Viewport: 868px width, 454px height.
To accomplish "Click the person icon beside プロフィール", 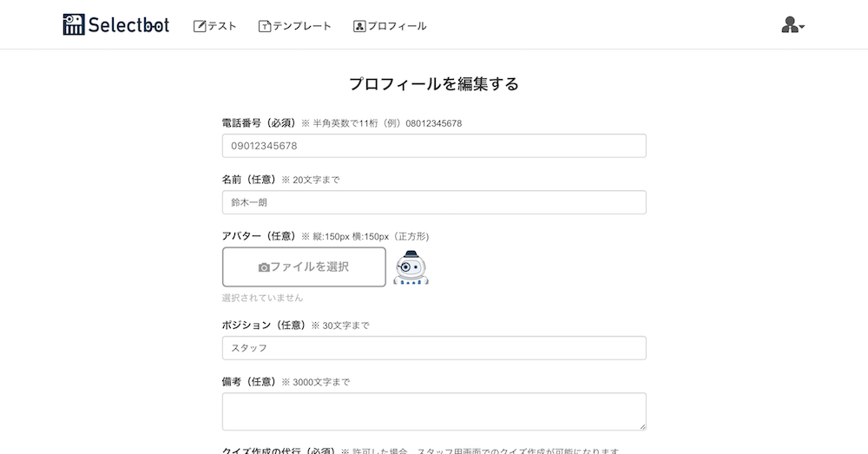I will pos(360,26).
